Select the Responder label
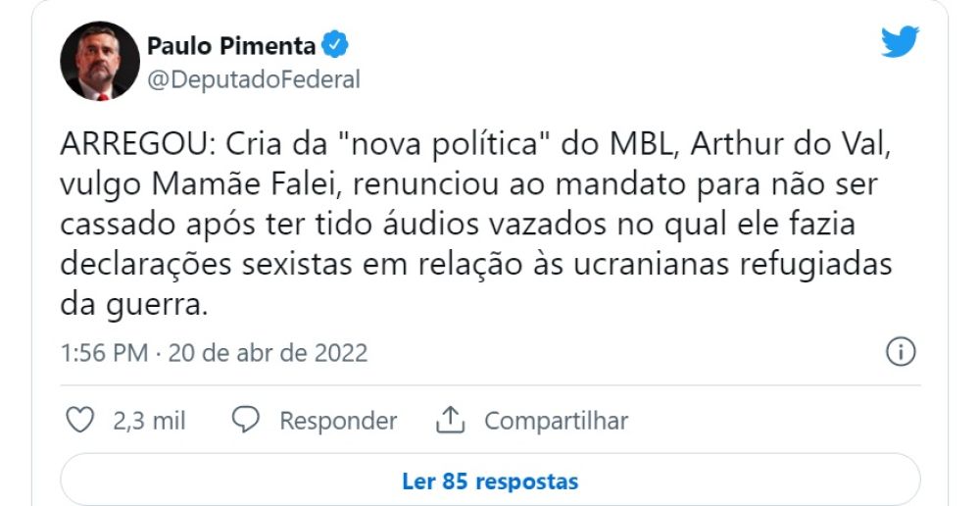 click(x=337, y=422)
